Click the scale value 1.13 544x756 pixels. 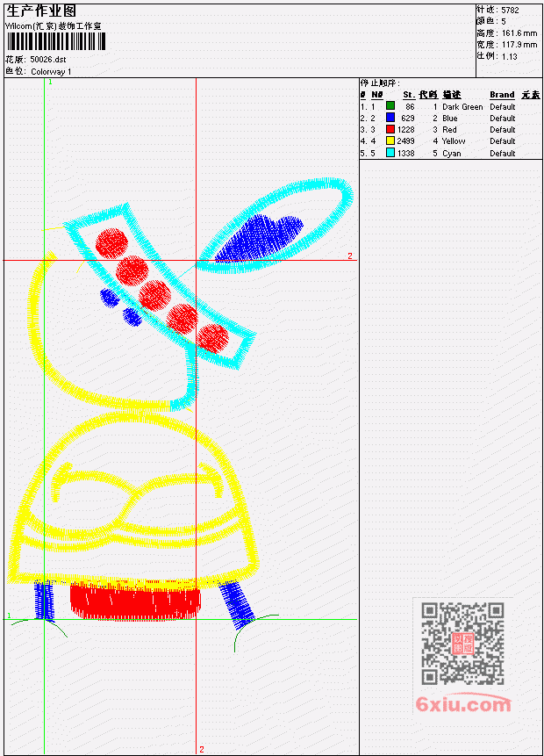coord(509,57)
